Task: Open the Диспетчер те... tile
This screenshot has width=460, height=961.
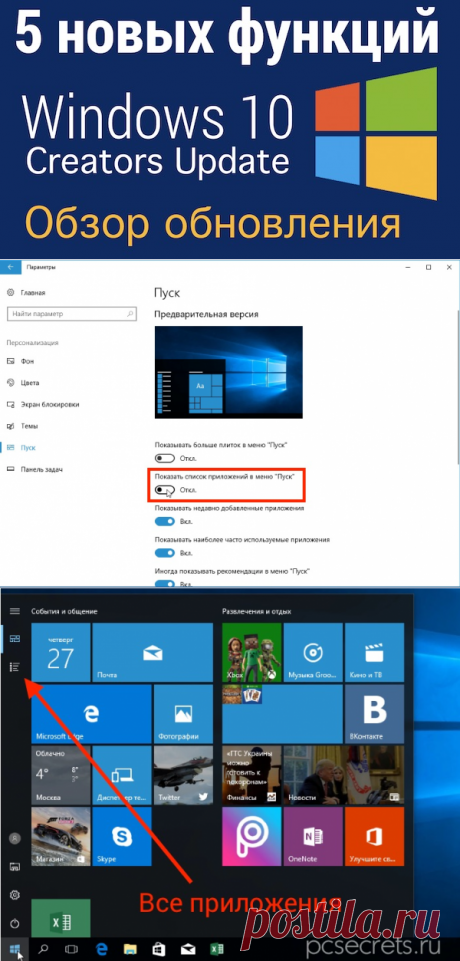Action: [122, 775]
